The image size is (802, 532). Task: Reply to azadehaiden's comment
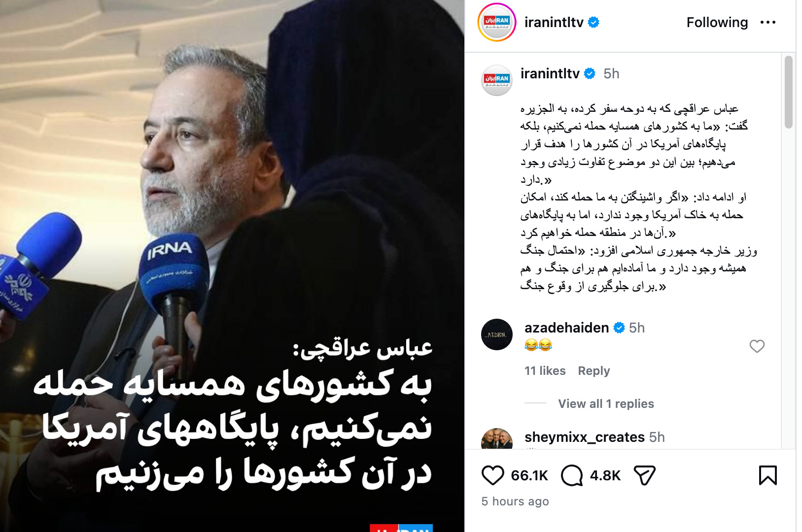click(x=594, y=371)
